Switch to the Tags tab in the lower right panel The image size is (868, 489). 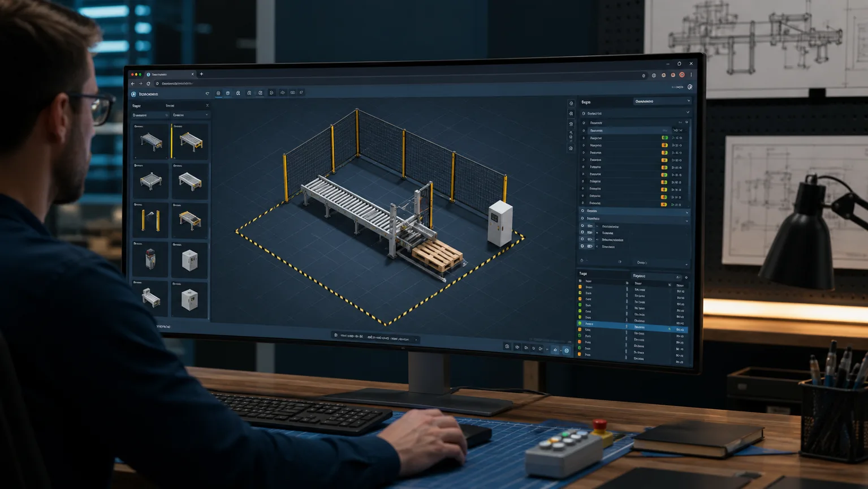click(584, 274)
